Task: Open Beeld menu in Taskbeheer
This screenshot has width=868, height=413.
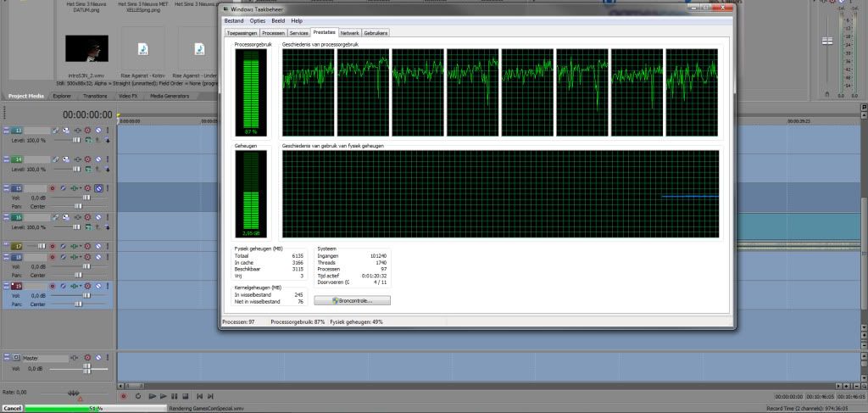Action: tap(278, 20)
